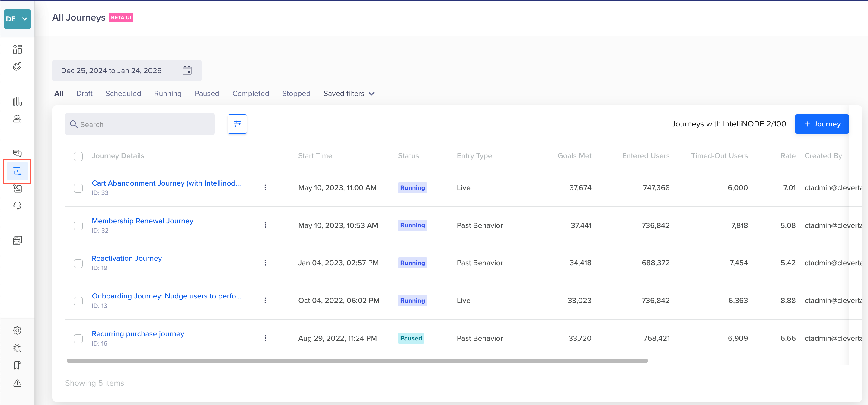Check the Recurring purchase journey row checkbox

(78, 338)
